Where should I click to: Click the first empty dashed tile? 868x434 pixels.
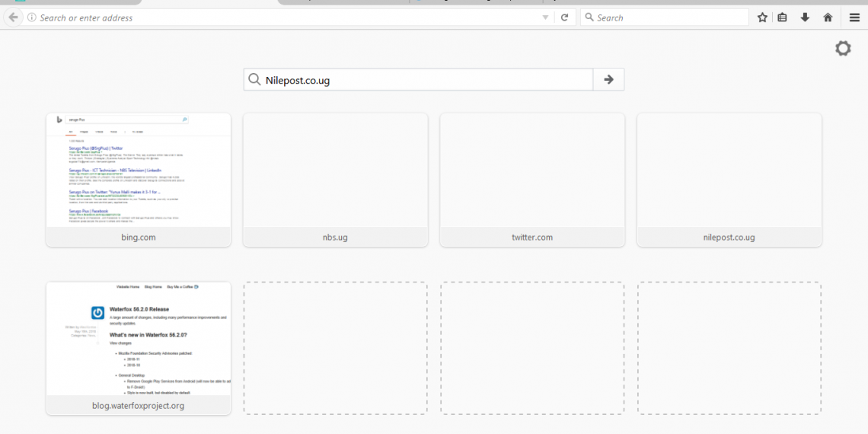pyautogui.click(x=335, y=348)
